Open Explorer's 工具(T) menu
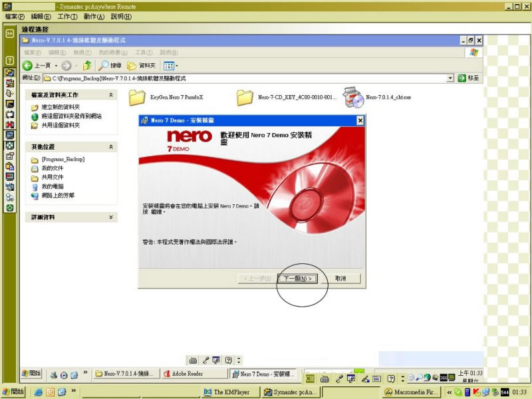 (144, 53)
